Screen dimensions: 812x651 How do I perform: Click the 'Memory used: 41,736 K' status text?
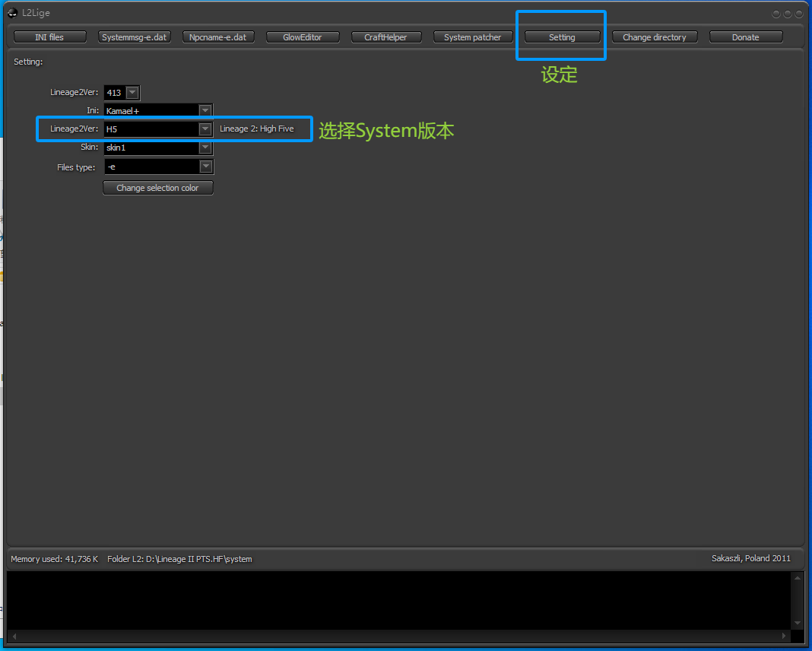55,559
